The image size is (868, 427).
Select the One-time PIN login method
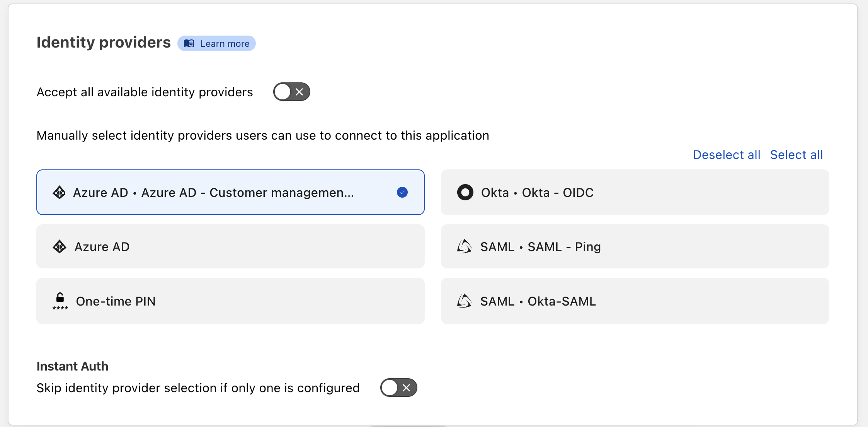(x=230, y=301)
